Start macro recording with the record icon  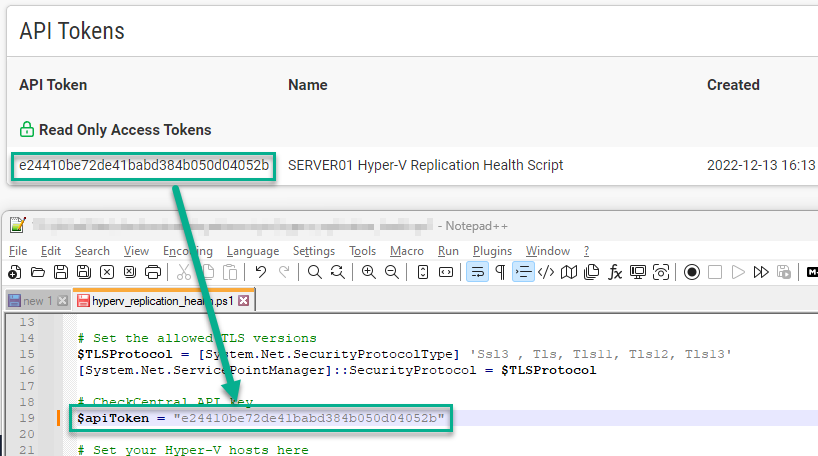tap(691, 272)
